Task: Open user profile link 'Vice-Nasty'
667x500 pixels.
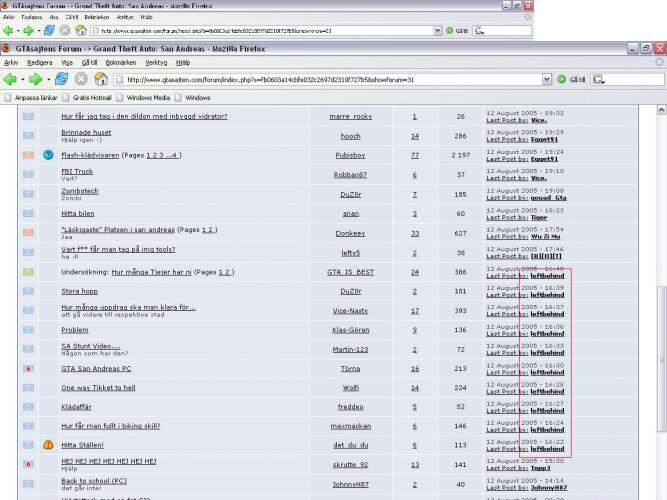Action: tap(350, 310)
